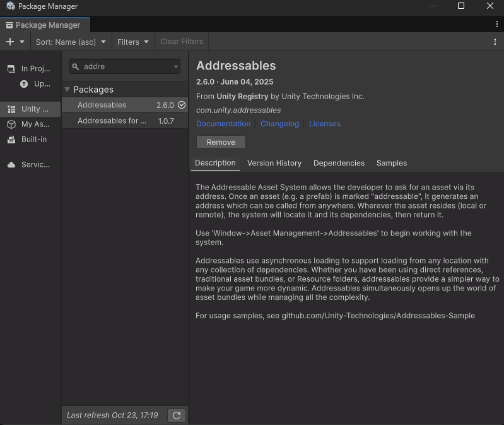The width and height of the screenshot is (504, 425).
Task: Click the Last refresh Oct 23, 17:19 text
Action: pos(112,416)
